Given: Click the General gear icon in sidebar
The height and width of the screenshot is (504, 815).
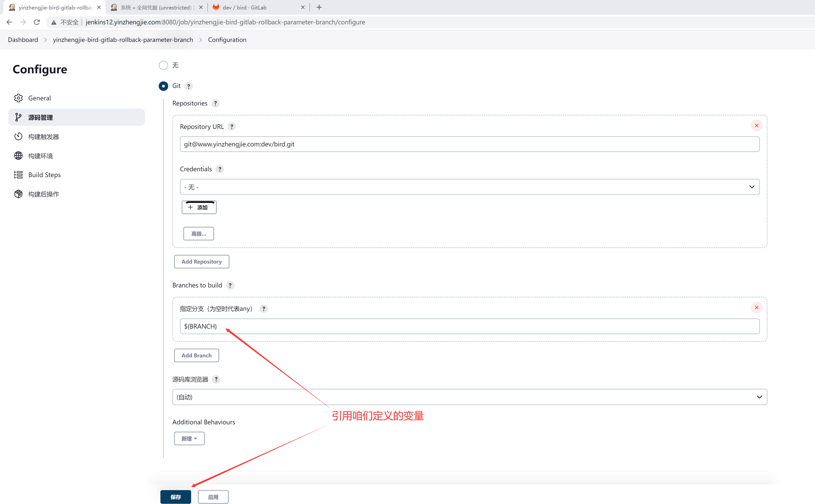Looking at the screenshot, I should pyautogui.click(x=18, y=98).
